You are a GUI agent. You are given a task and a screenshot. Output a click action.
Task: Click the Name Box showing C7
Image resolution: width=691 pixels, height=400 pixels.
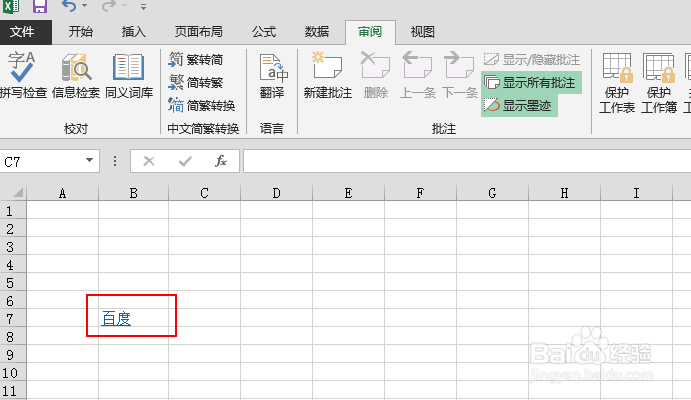(x=42, y=162)
